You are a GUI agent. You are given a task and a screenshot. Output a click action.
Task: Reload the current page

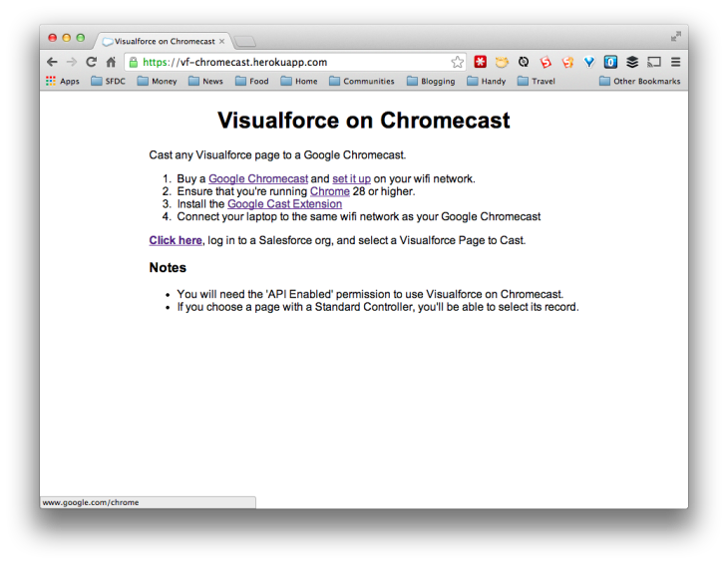point(91,62)
